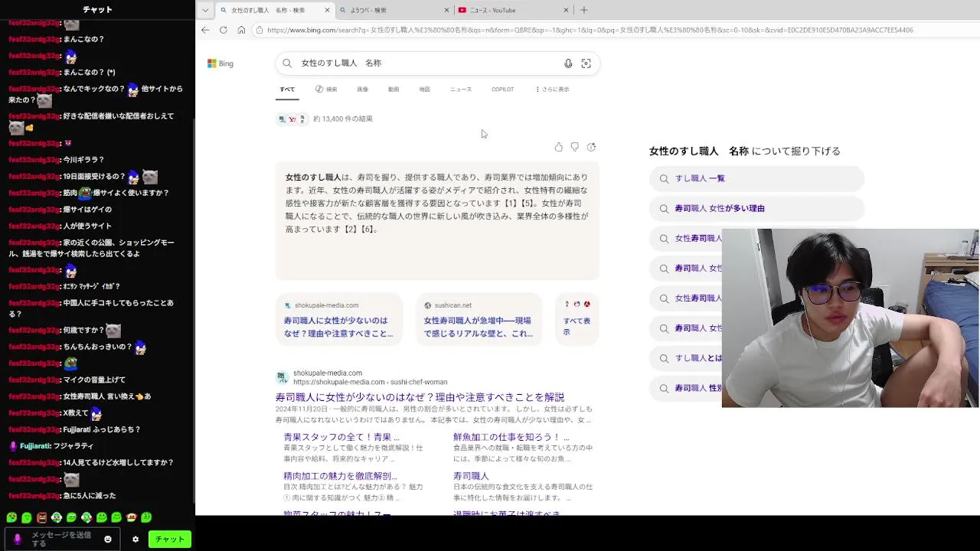Open the tab list chevron at left of tabs
This screenshot has height=551, width=980.
coord(205,10)
